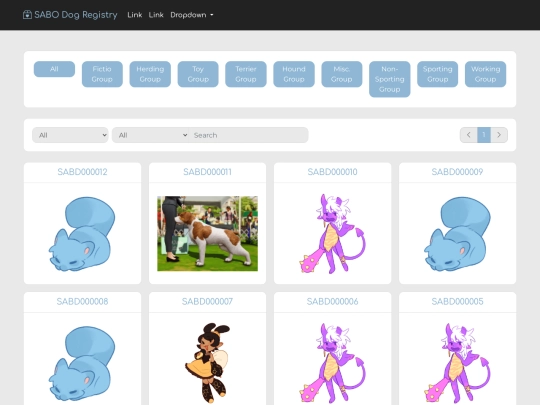
Task: Open record SABD000007 title link
Action: [x=207, y=301]
